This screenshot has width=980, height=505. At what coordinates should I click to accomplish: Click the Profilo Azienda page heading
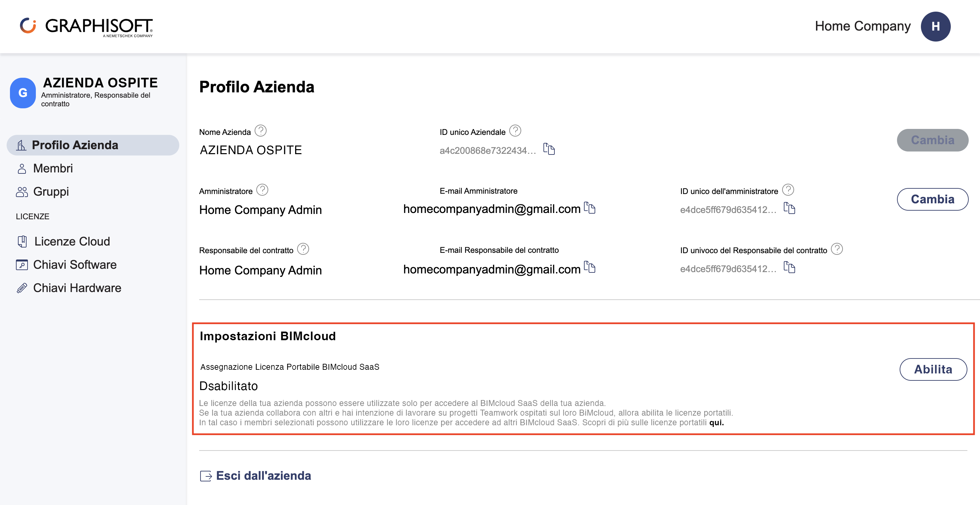tap(257, 87)
